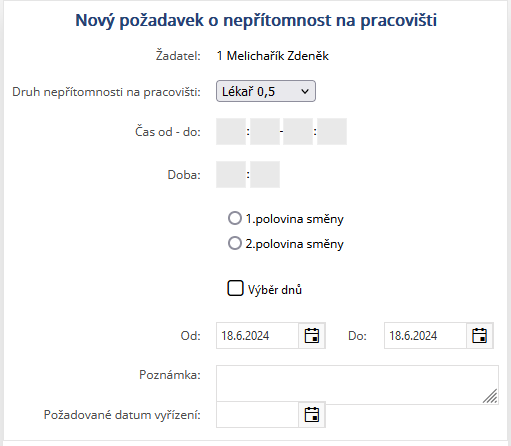This screenshot has width=511, height=446.
Task: Click the Čas od hours field
Action: pyautogui.click(x=231, y=131)
